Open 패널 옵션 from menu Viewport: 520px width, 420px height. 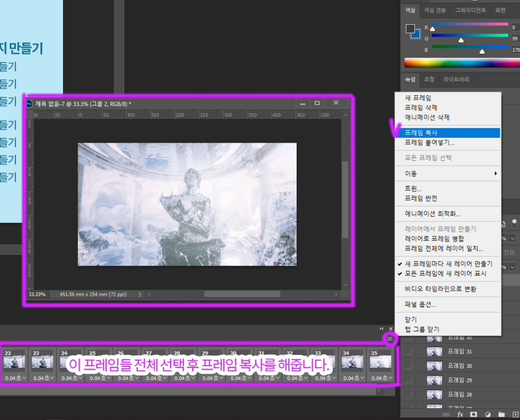coord(448,304)
